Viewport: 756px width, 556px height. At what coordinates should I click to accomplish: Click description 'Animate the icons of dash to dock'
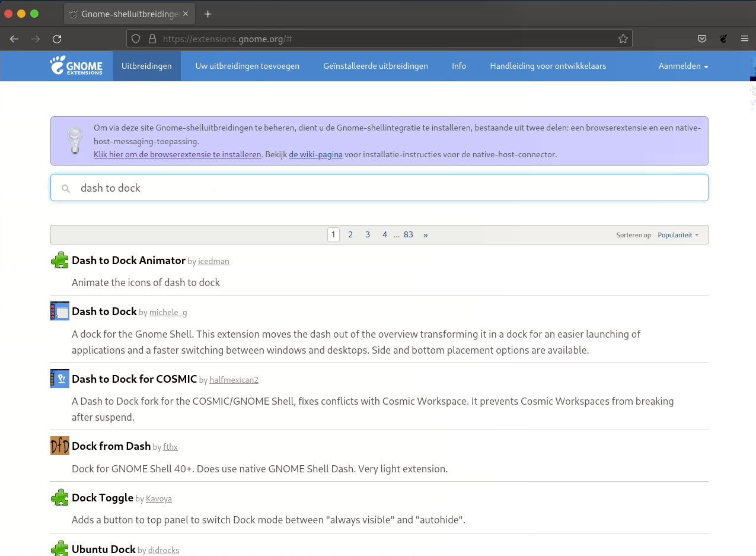(x=146, y=282)
